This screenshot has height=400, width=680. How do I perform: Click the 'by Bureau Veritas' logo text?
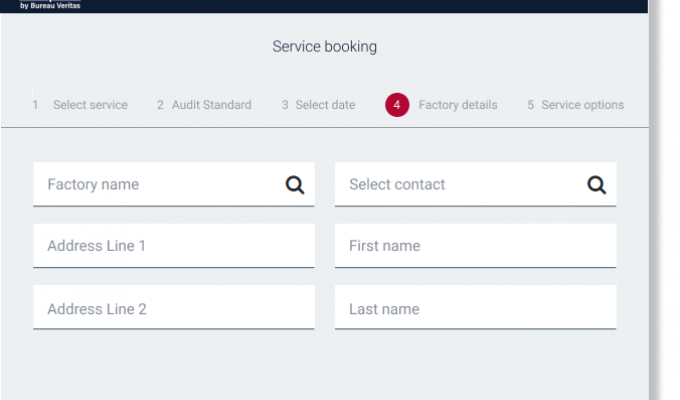(x=50, y=6)
